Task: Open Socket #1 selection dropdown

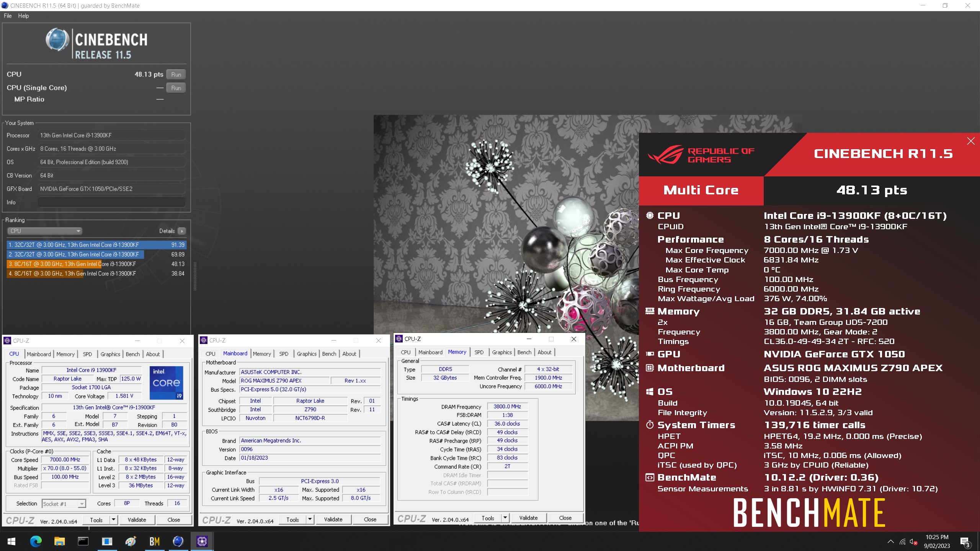Action: [64, 504]
